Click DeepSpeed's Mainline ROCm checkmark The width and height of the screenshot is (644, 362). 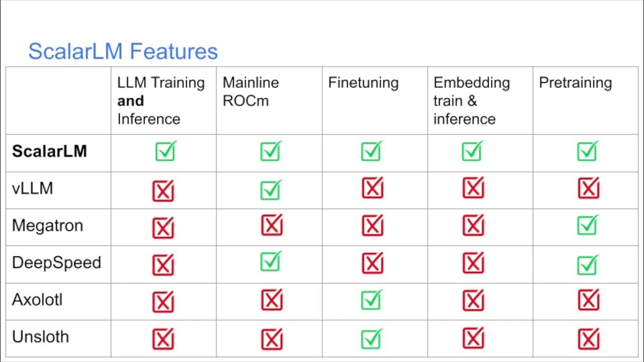[271, 262]
